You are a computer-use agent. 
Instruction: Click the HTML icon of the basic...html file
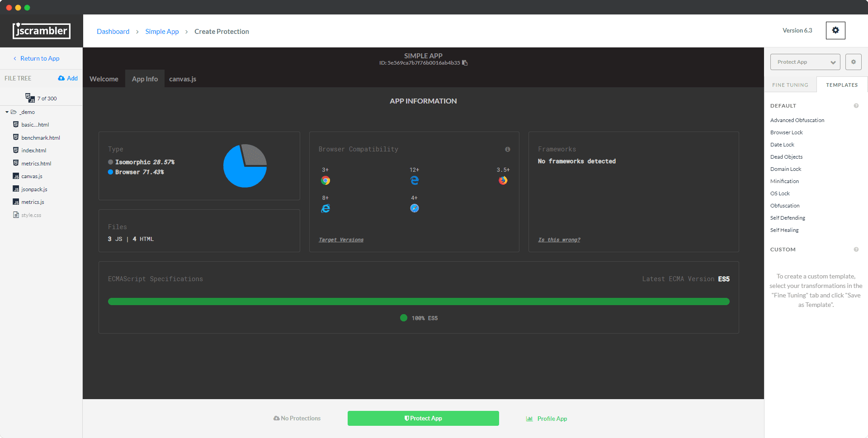click(16, 124)
